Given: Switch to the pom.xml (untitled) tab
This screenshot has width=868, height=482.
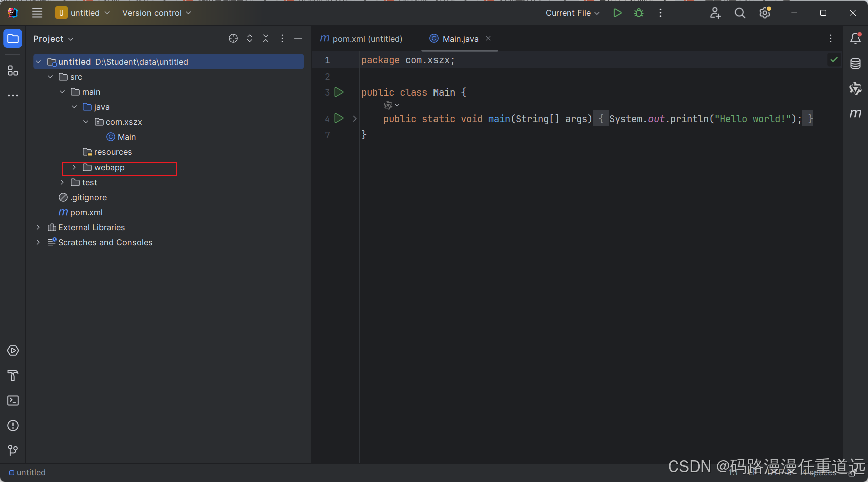Looking at the screenshot, I should tap(361, 39).
